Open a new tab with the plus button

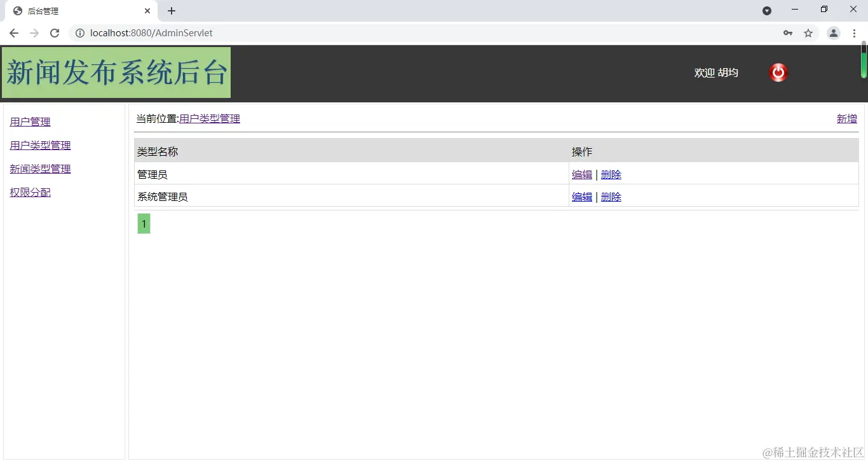click(172, 11)
